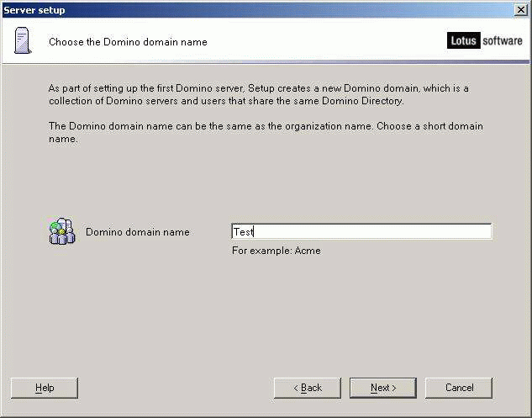Click the Lotus software logo
The width and height of the screenshot is (532, 418).
(x=484, y=40)
